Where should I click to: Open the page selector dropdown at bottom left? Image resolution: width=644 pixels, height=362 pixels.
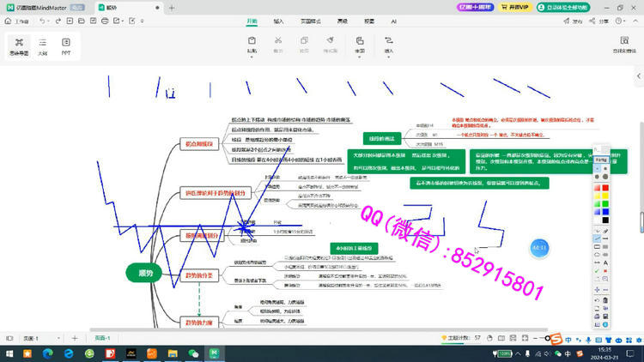click(41, 338)
